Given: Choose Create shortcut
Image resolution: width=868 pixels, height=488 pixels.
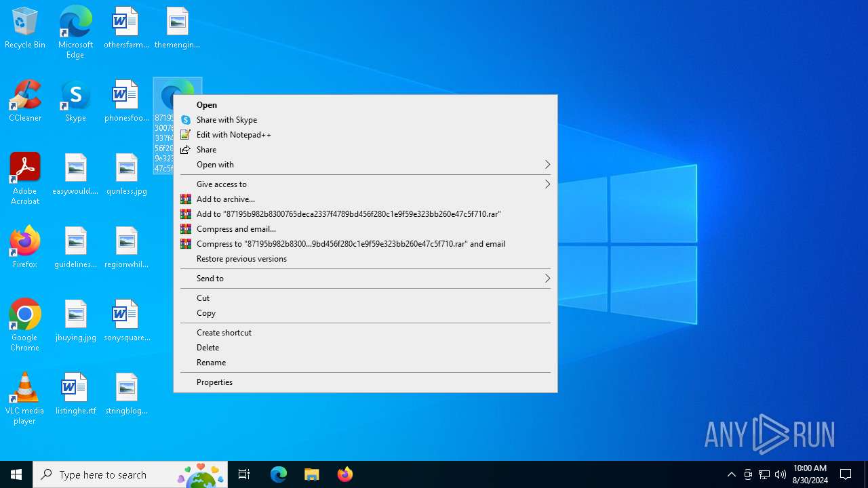Looking at the screenshot, I should pyautogui.click(x=366, y=333).
